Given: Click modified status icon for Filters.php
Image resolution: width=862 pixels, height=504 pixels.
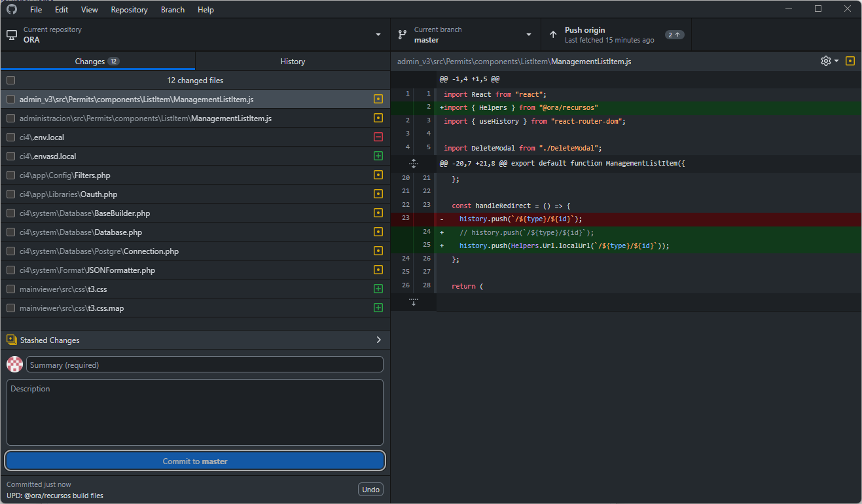Looking at the screenshot, I should (x=378, y=175).
